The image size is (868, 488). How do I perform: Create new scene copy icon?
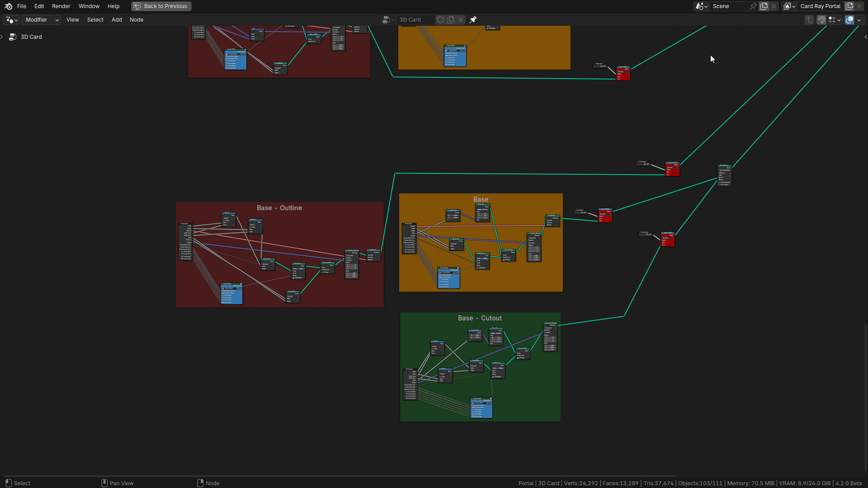[764, 6]
